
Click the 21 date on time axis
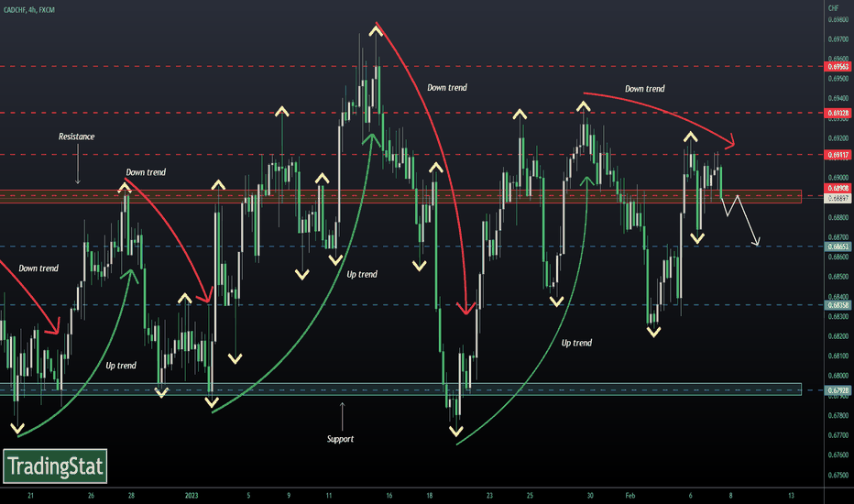[x=30, y=496]
